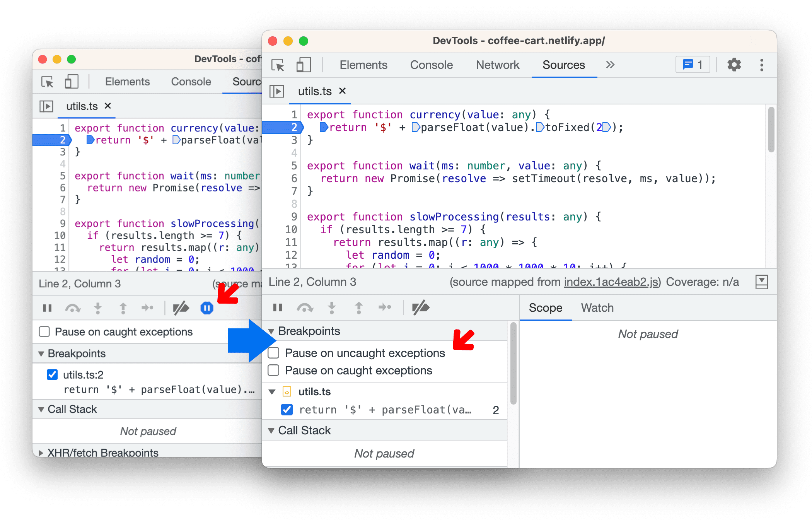Enable Pause on uncaught exceptions

[x=274, y=353]
